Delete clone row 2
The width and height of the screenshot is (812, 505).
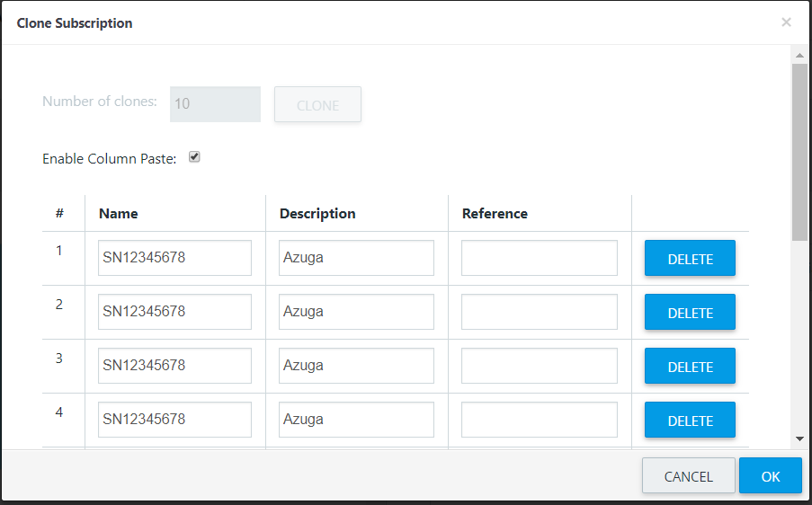[690, 312]
